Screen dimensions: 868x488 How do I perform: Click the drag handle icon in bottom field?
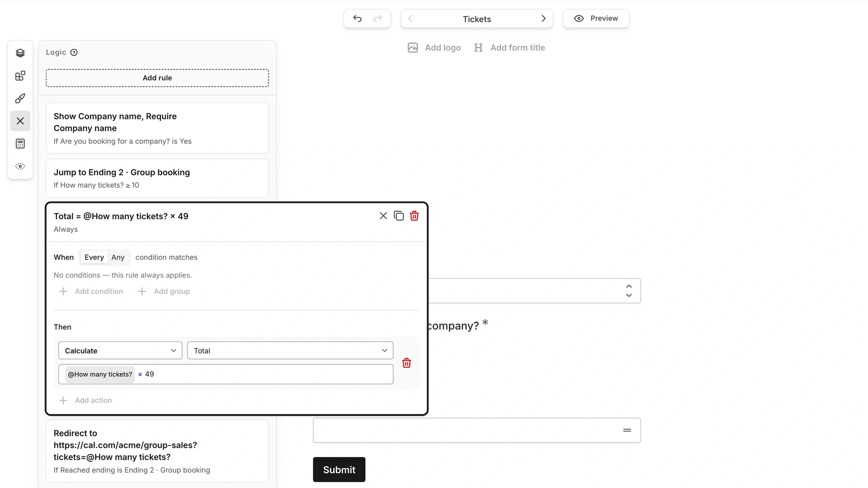(x=627, y=430)
